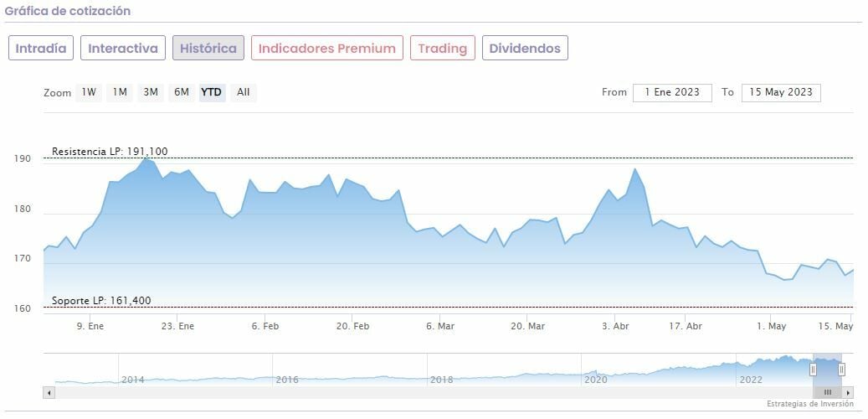Viewport: 868px width, 419px height.
Task: Click the right range selector handle
Action: (x=841, y=369)
